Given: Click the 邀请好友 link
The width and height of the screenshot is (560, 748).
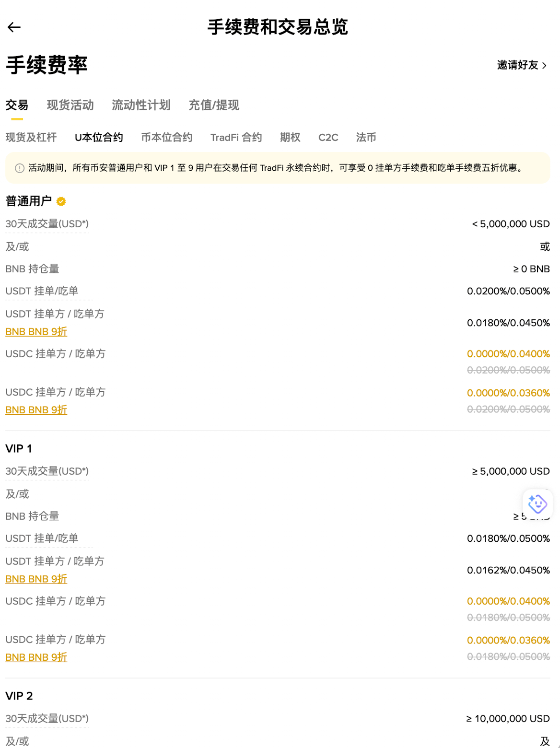Looking at the screenshot, I should pyautogui.click(x=519, y=65).
